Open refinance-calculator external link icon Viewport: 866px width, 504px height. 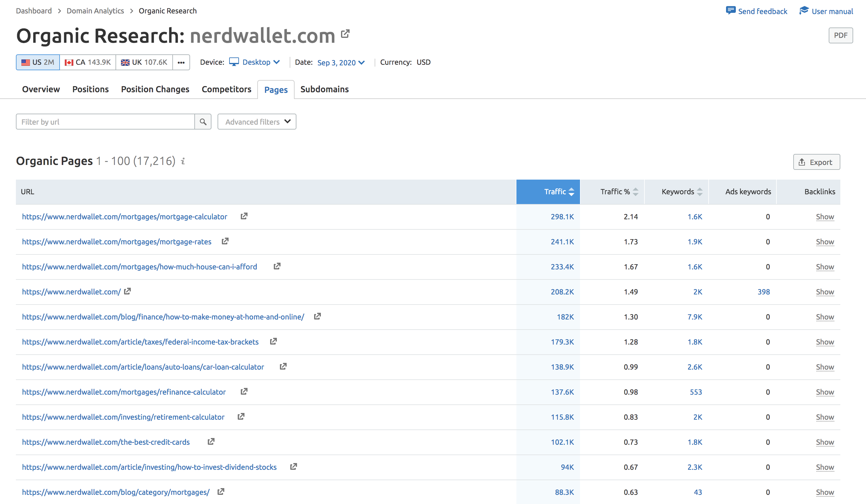click(244, 392)
